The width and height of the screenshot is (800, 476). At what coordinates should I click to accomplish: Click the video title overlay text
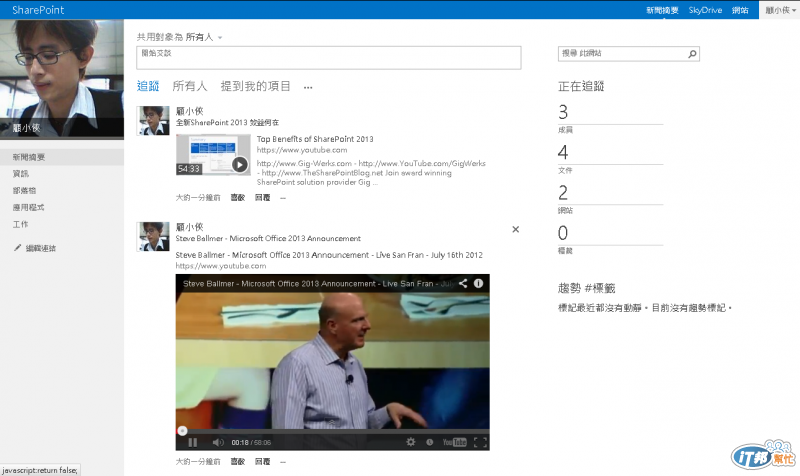(x=317, y=284)
